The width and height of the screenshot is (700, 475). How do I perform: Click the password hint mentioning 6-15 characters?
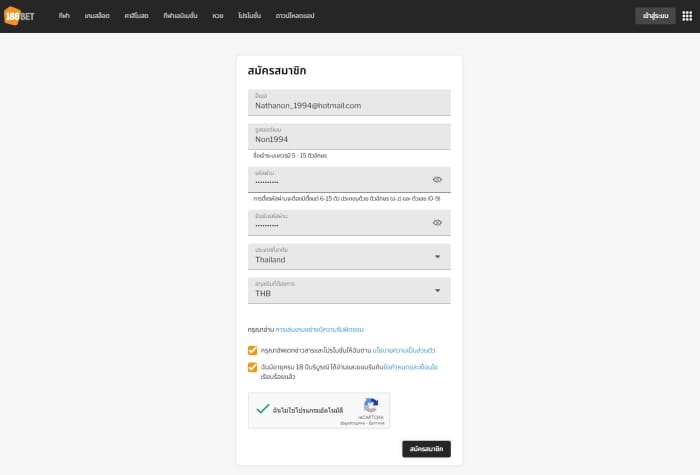[347, 198]
